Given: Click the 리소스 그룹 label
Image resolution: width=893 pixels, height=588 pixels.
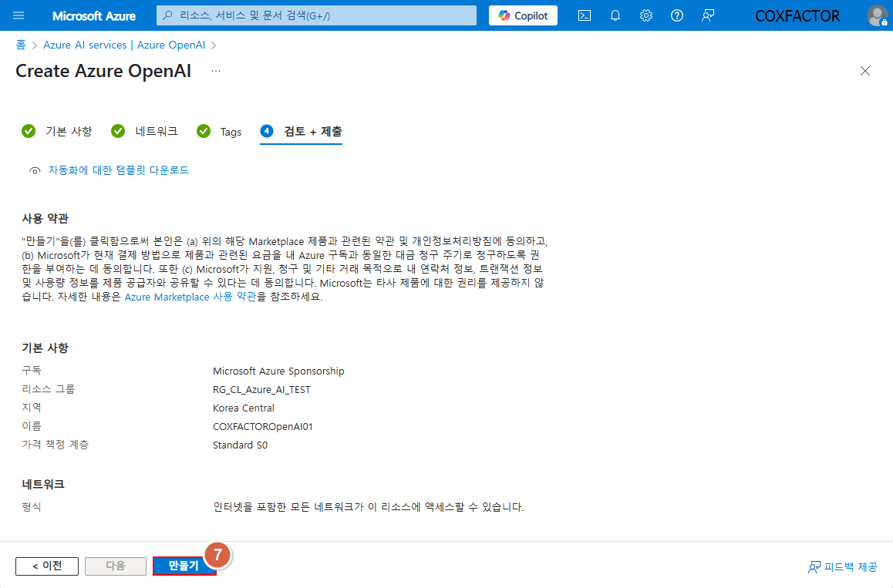Looking at the screenshot, I should pyautogui.click(x=49, y=389).
